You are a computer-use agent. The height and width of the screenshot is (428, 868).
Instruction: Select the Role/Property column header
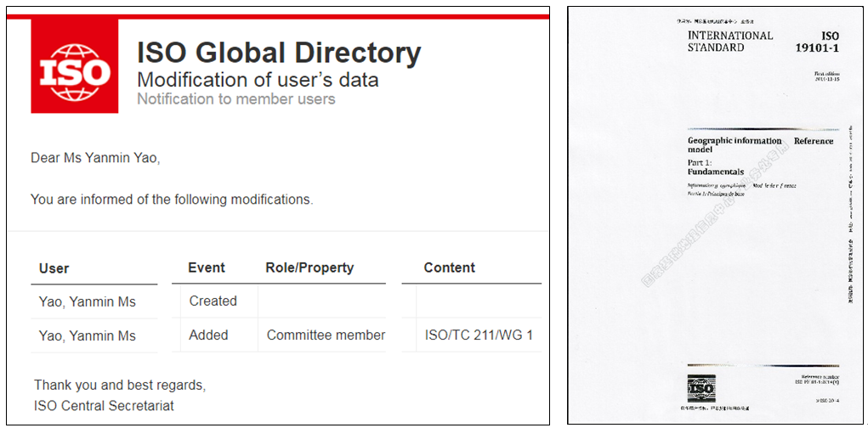(x=309, y=267)
